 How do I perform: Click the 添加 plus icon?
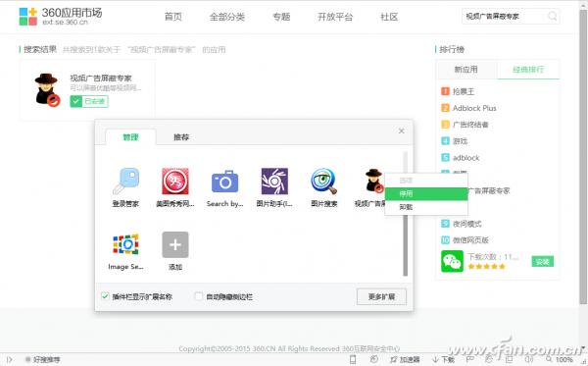tap(175, 244)
